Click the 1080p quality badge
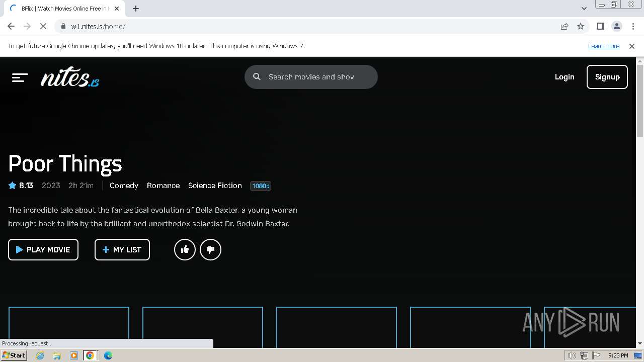Image resolution: width=644 pixels, height=362 pixels. coord(261,186)
